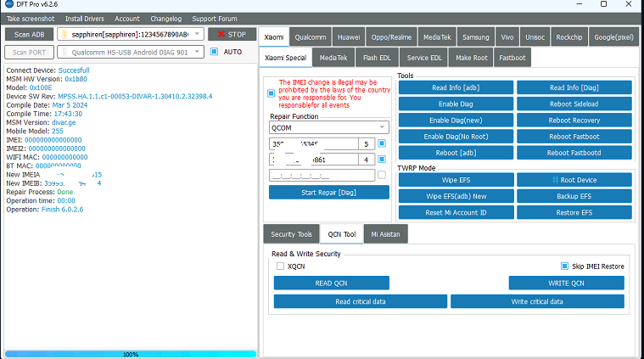Open the Flash EDL sub-tab
The image size is (644, 359).
[377, 58]
